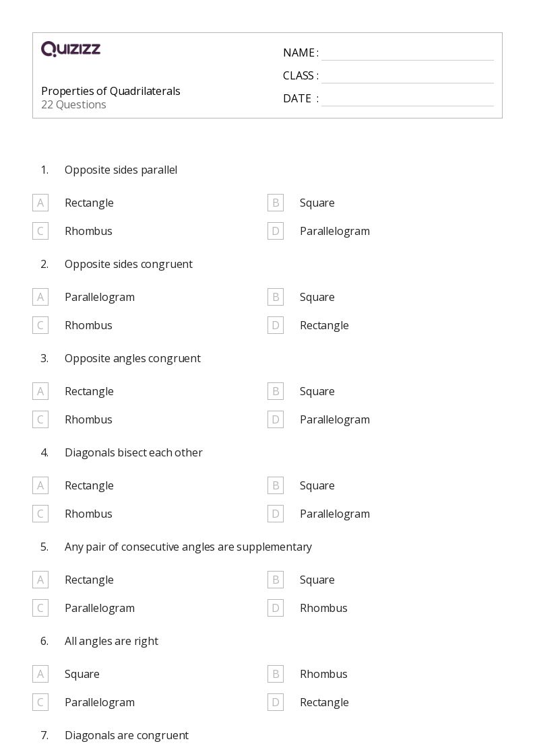Screen dimensions: 535x756
Task: Click the DATE input line
Action: pos(407,99)
